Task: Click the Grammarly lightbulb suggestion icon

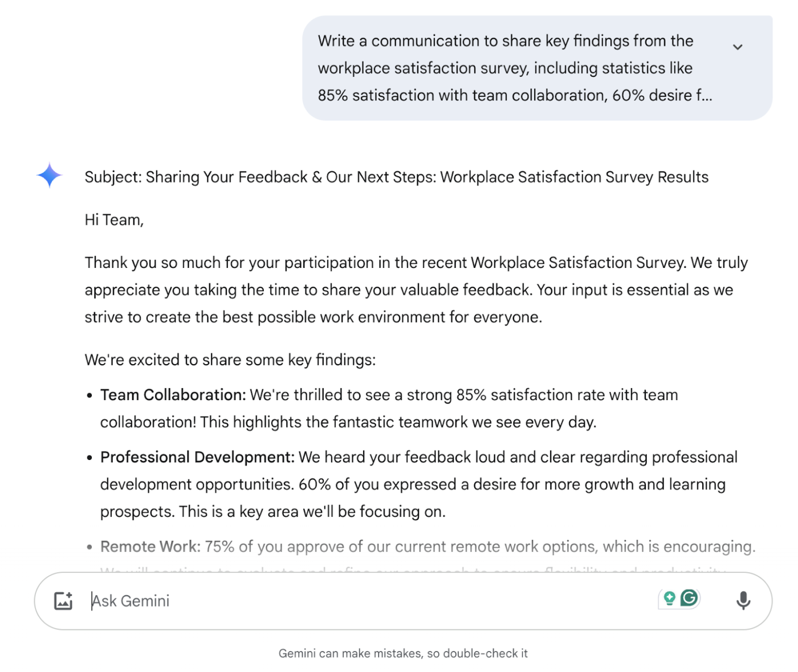Action: 669,598
